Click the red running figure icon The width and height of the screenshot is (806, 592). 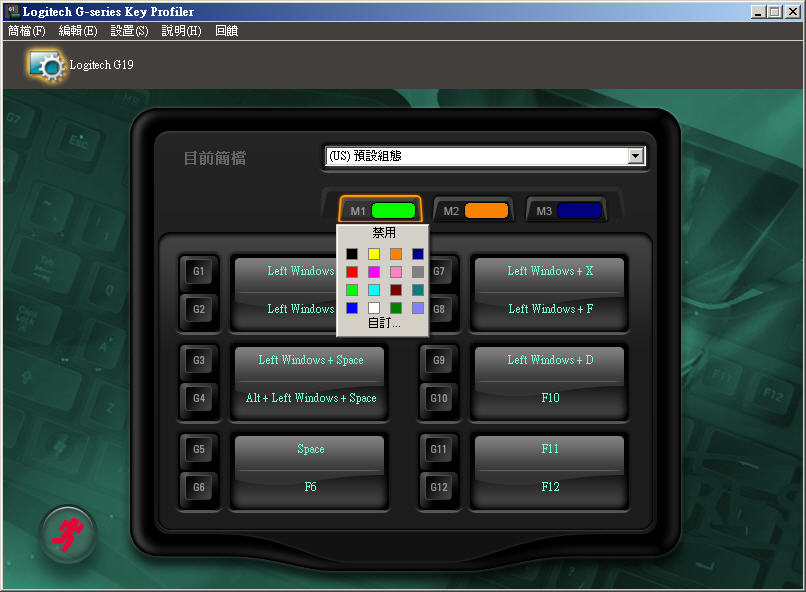pos(68,534)
